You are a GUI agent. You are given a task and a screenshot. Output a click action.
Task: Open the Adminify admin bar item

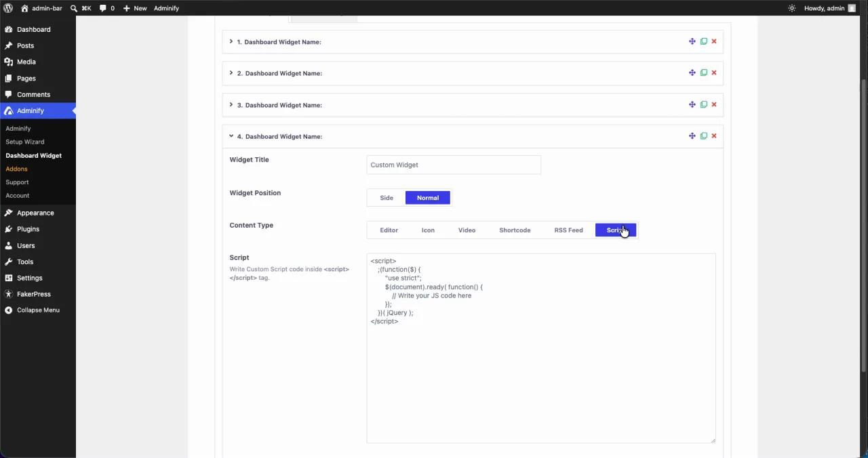tap(166, 8)
